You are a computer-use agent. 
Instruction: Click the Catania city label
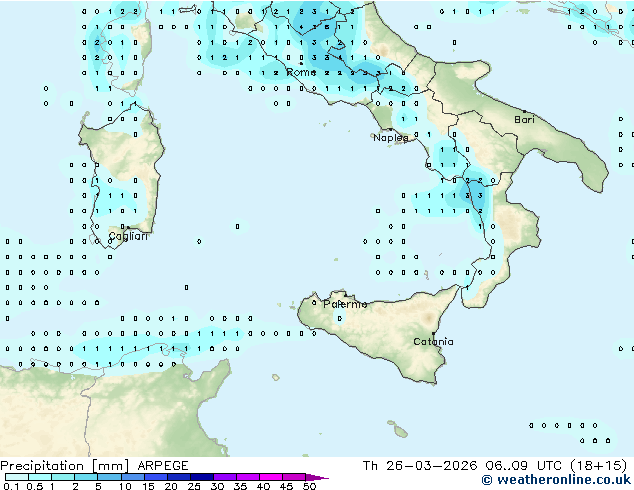[x=433, y=342]
